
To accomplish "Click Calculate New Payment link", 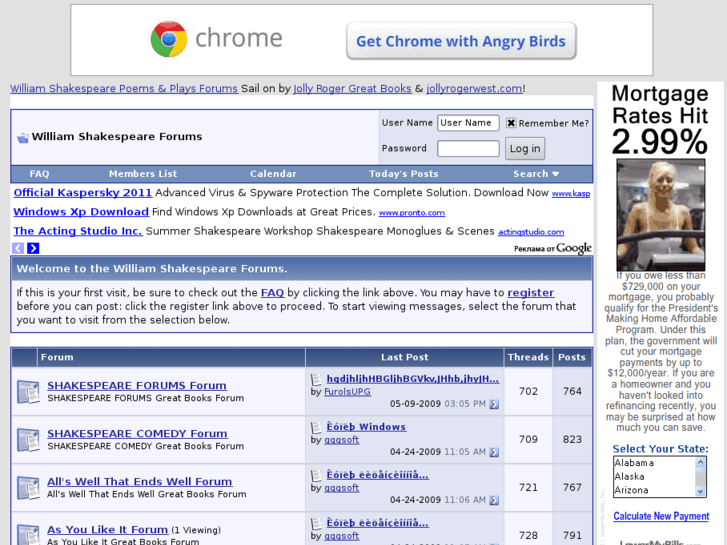I will pos(661,516).
